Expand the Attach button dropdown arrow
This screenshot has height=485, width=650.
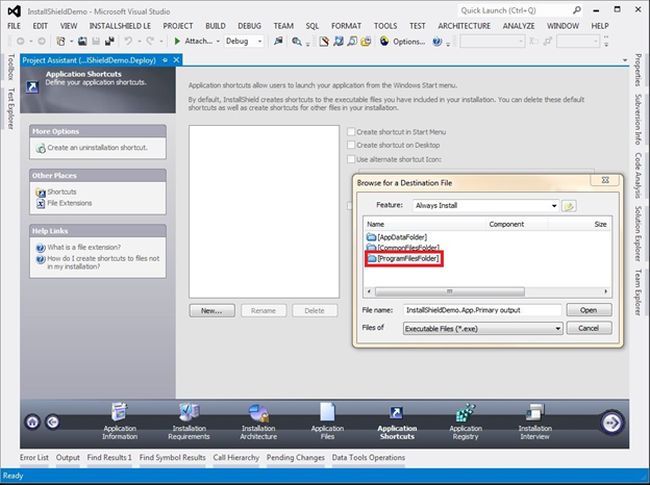[218, 41]
